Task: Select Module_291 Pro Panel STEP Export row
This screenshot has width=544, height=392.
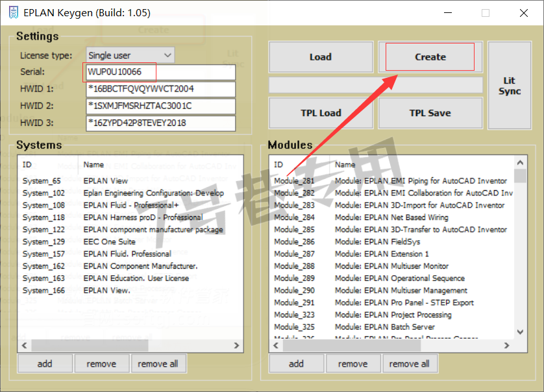Action: click(391, 302)
